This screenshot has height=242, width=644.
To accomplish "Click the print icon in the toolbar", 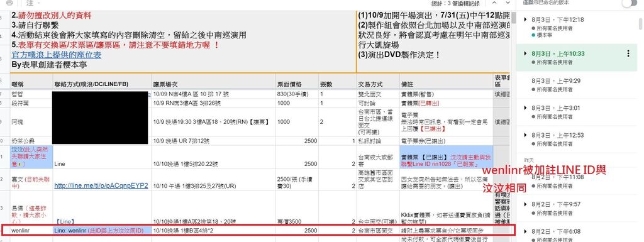I will pos(9,3).
